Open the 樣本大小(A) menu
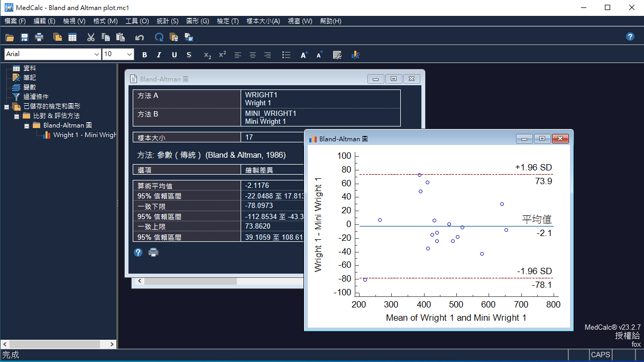644x362 pixels. [x=263, y=21]
